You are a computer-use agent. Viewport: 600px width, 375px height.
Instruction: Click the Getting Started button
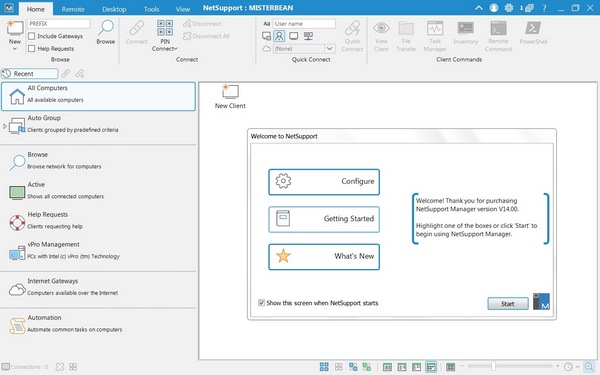[x=324, y=219]
